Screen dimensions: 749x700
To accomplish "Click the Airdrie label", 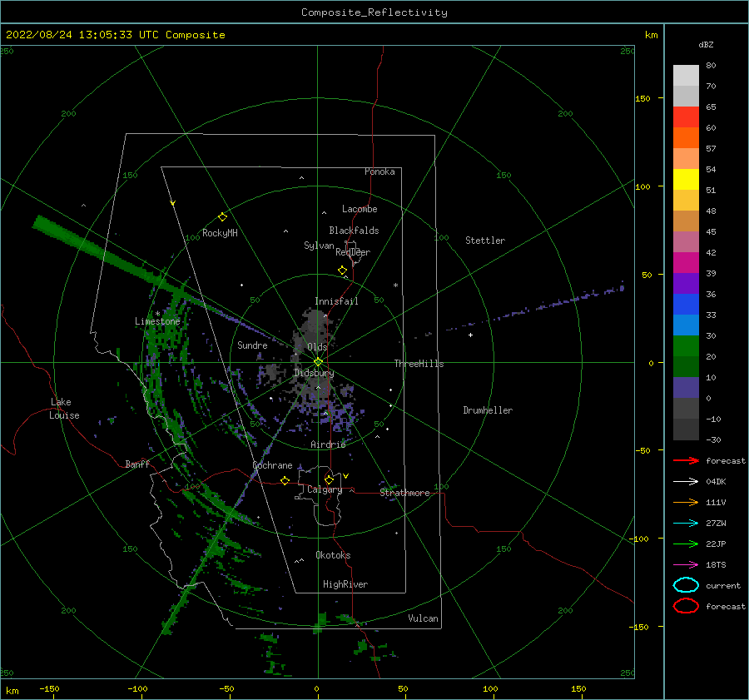I will click(328, 444).
